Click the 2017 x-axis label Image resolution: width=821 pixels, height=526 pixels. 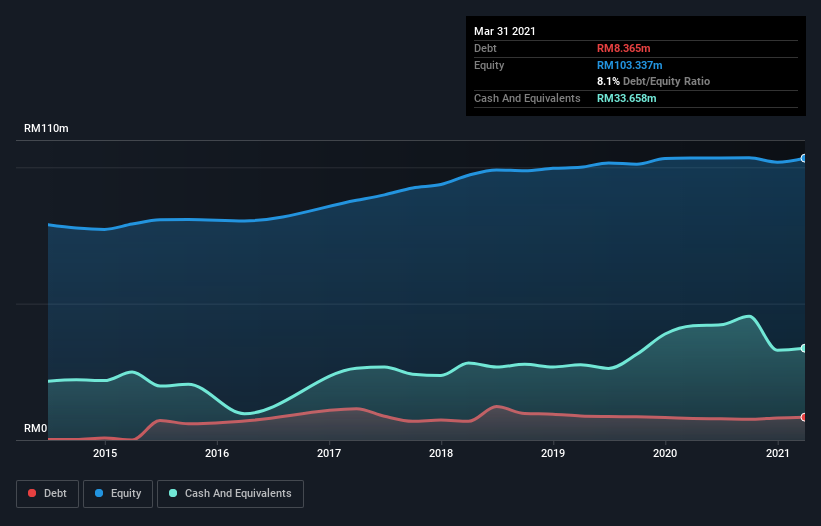329,453
